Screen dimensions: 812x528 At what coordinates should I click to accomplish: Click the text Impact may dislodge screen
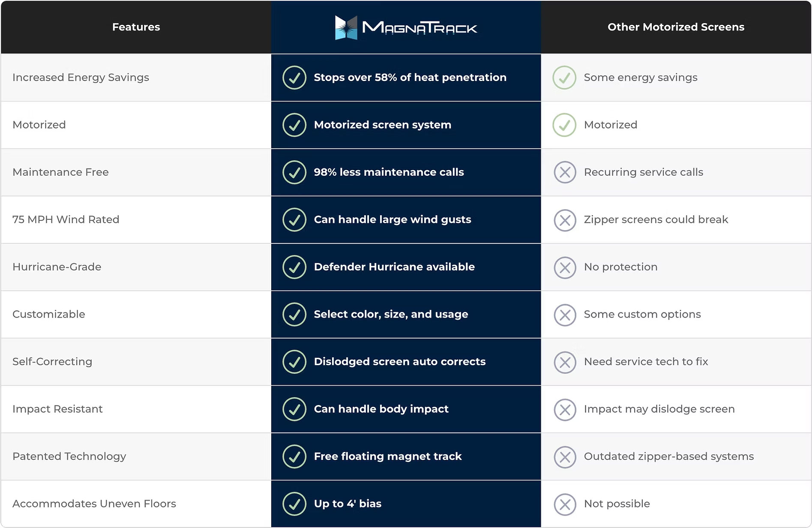[x=659, y=409]
